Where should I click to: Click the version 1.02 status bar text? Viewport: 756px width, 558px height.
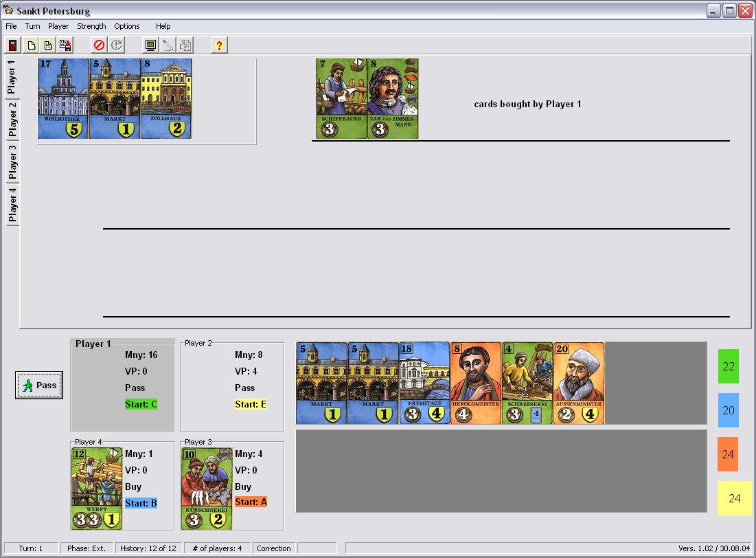(714, 548)
